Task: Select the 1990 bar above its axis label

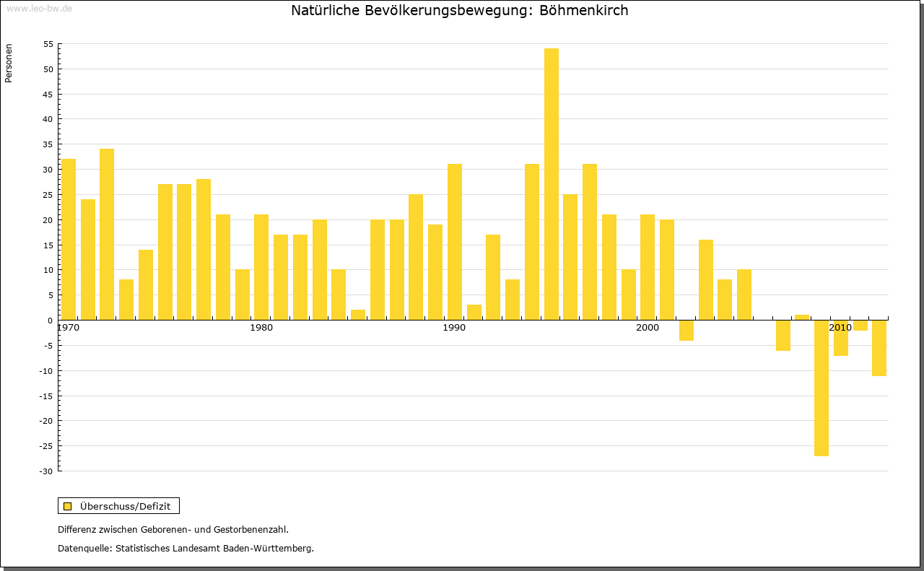Action: coord(454,242)
